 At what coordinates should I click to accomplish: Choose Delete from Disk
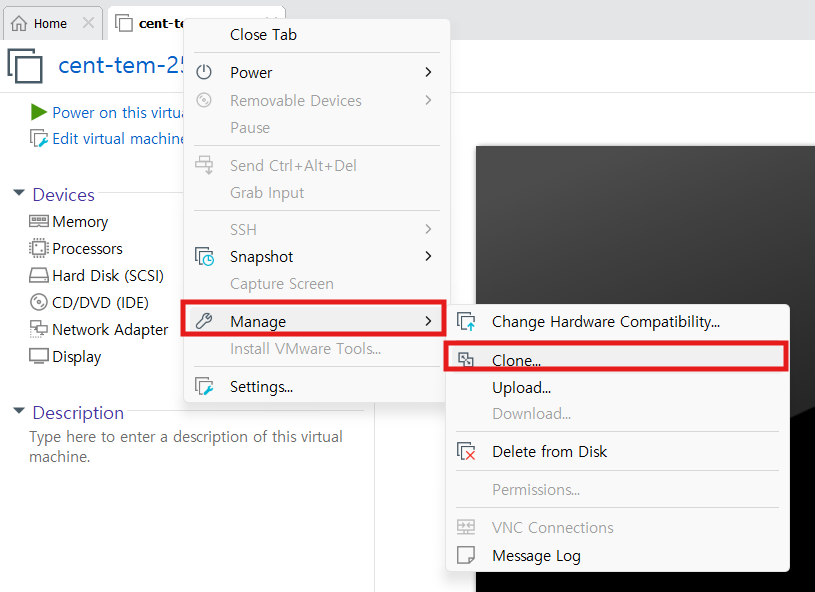pyautogui.click(x=617, y=451)
